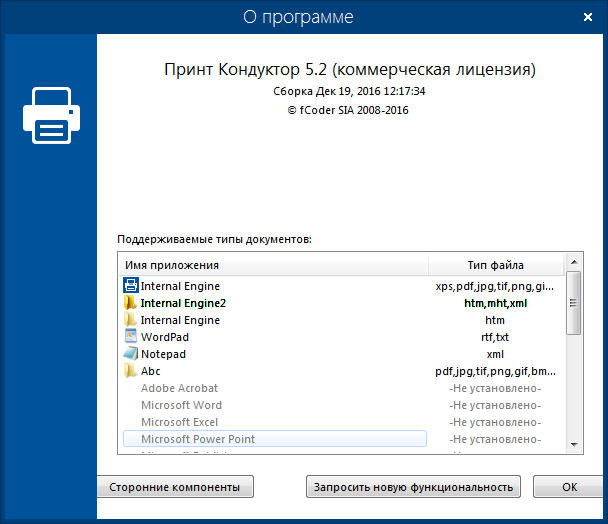
Task: Click the WordPad application icon
Action: [x=130, y=337]
